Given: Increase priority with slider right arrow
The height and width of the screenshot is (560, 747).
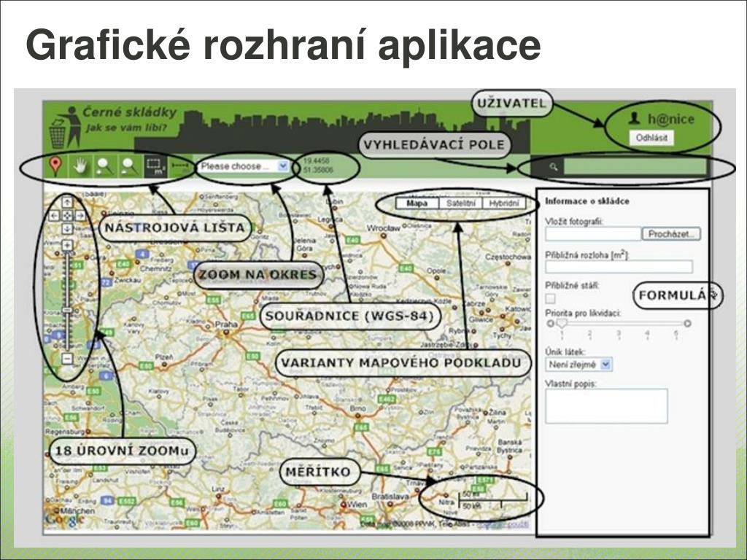Looking at the screenshot, I should point(687,323).
